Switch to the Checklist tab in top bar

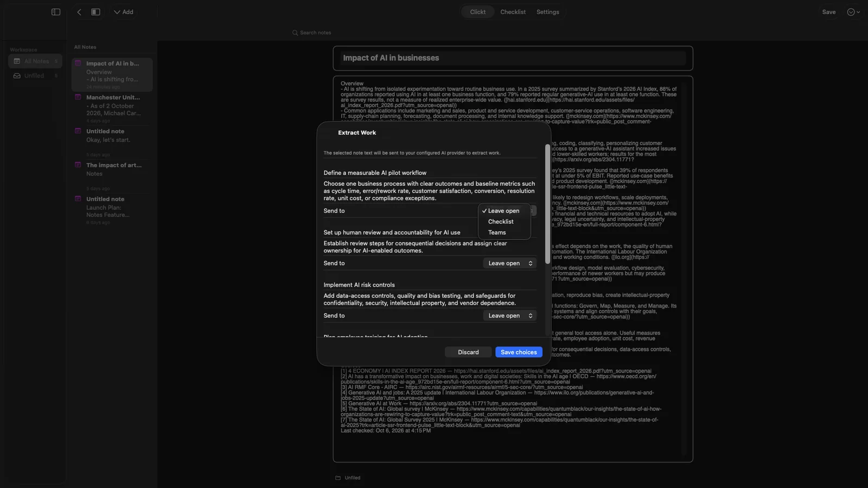pyautogui.click(x=513, y=12)
